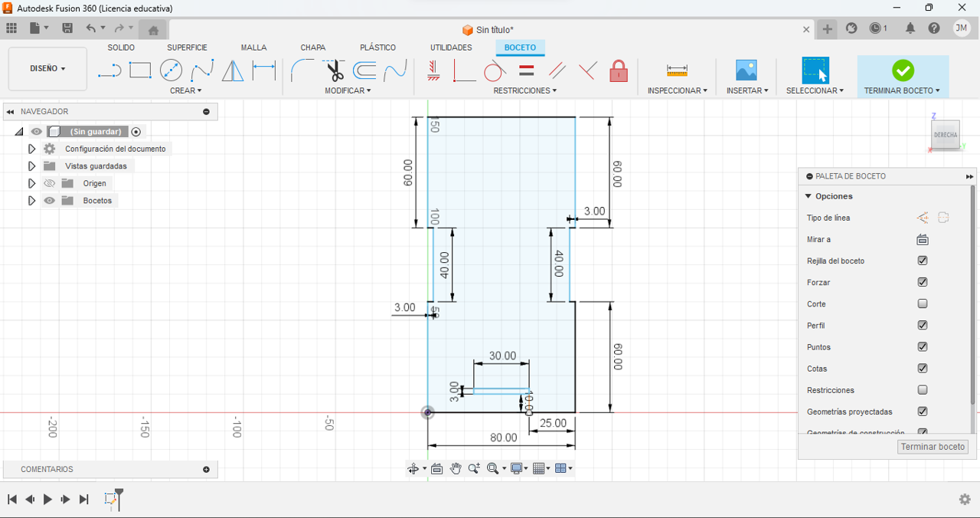Open the data panel grid icon
Screen dimensions: 980x518
point(11,28)
